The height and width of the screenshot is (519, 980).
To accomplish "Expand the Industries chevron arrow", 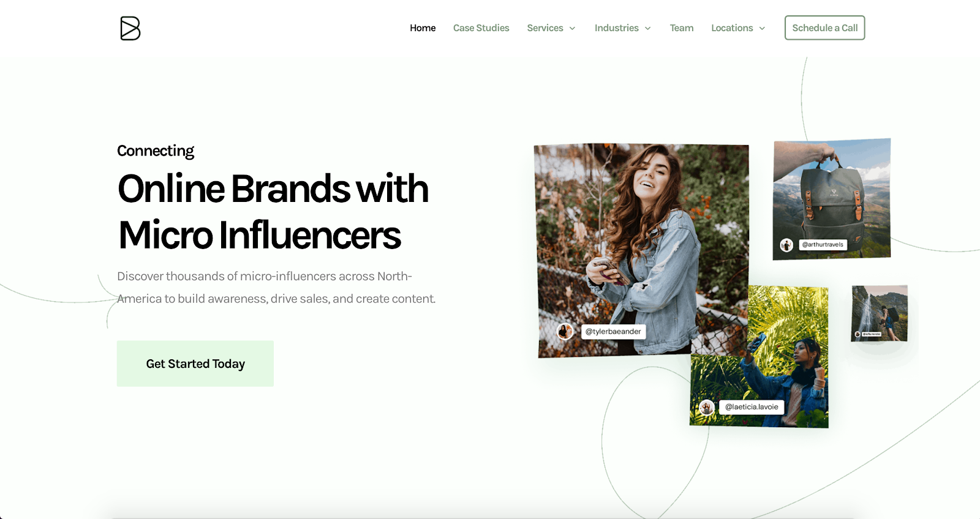I will (x=647, y=28).
